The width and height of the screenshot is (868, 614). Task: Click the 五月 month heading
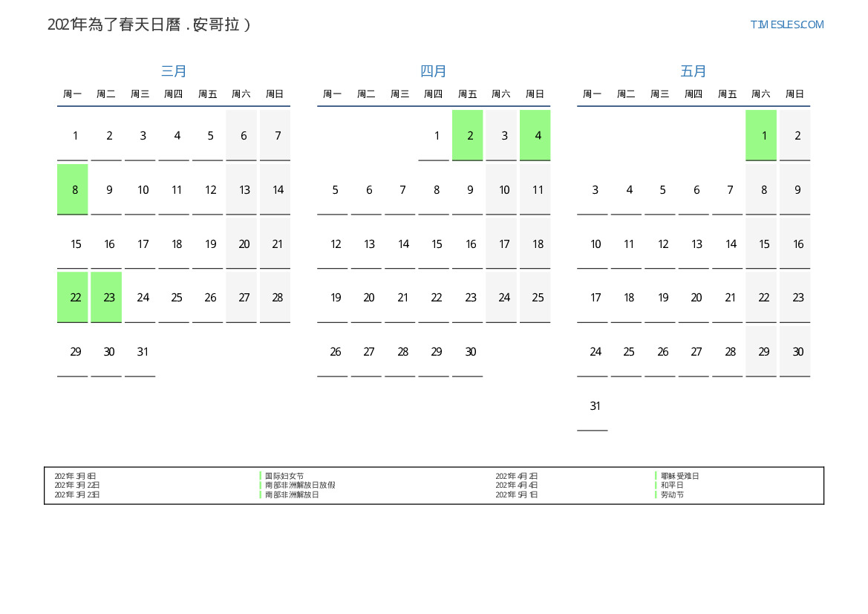pyautogui.click(x=694, y=71)
